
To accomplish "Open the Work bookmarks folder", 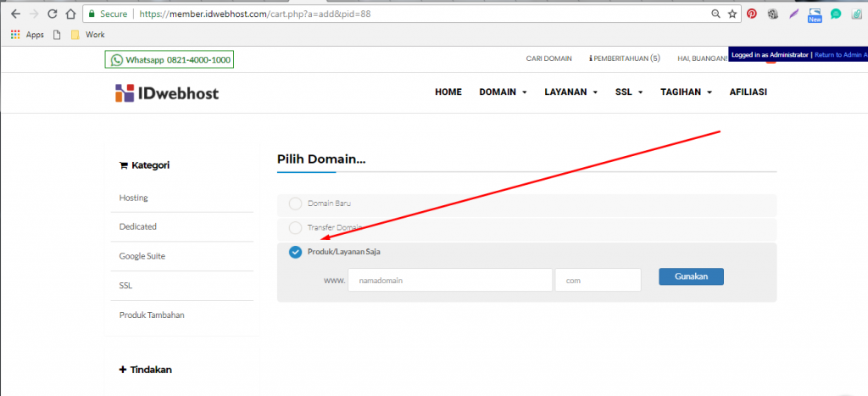I will [x=87, y=34].
